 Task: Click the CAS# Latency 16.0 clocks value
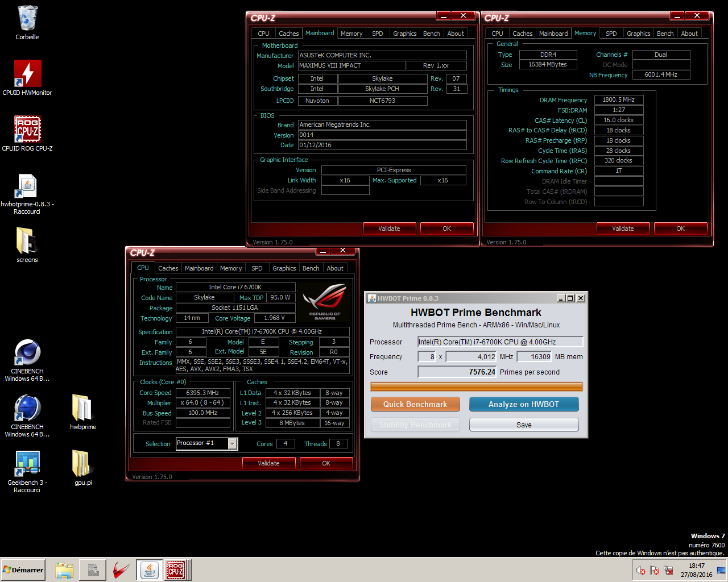tap(619, 120)
